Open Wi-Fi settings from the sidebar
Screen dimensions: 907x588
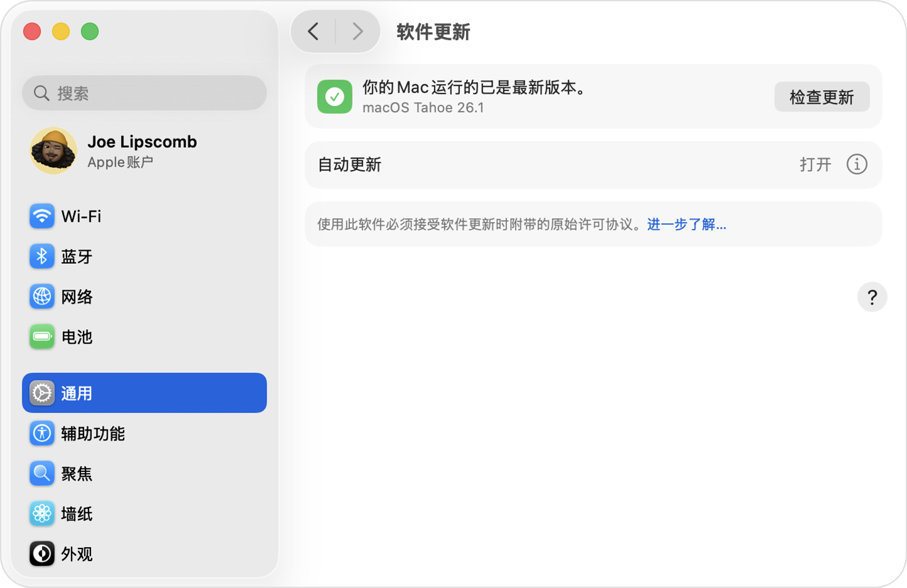(41, 216)
